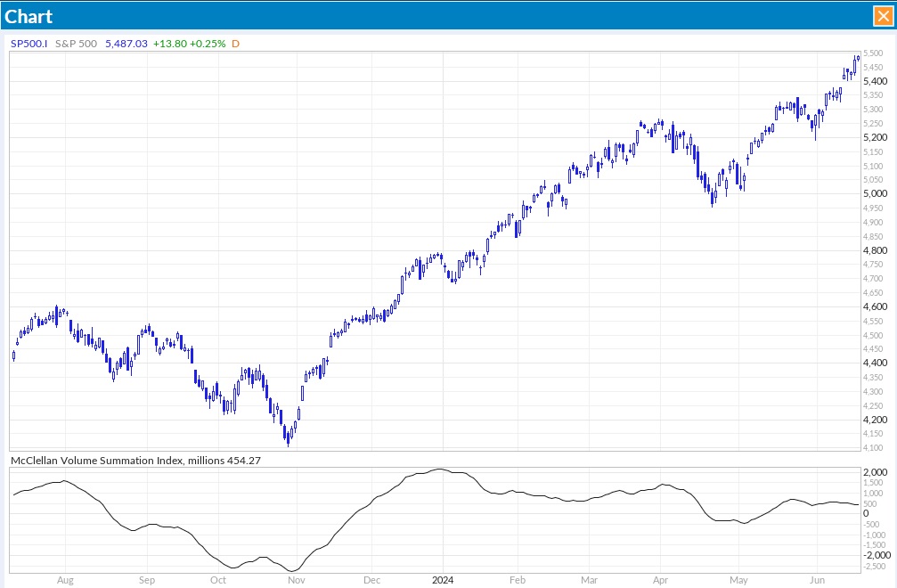Close the Chart window with orange X
This screenshot has height=588, width=897.
click(882, 15)
